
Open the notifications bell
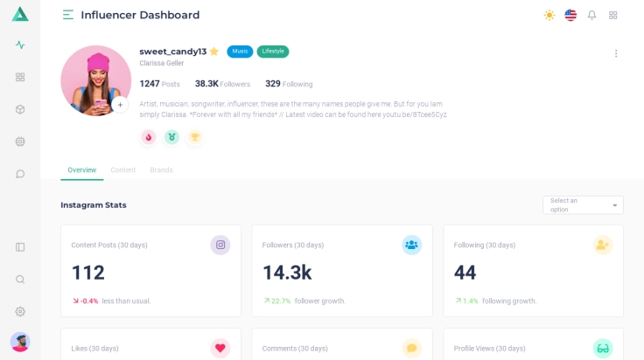[591, 15]
